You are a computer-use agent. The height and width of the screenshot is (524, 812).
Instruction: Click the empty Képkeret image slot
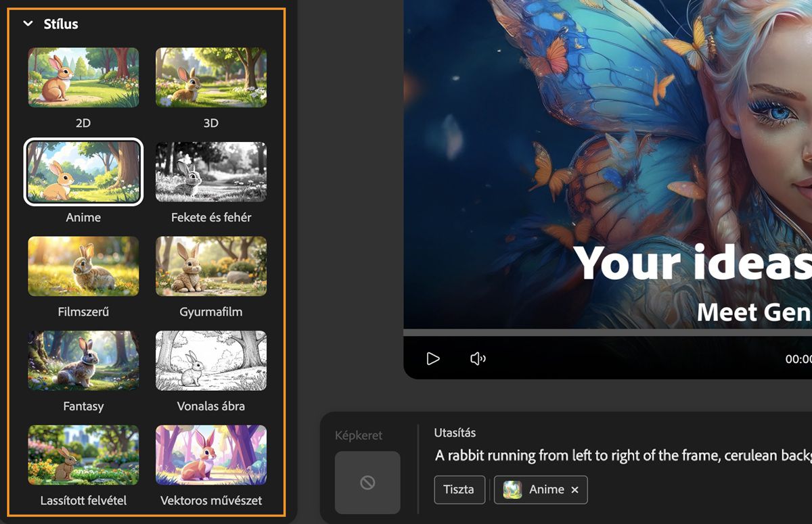(x=367, y=482)
